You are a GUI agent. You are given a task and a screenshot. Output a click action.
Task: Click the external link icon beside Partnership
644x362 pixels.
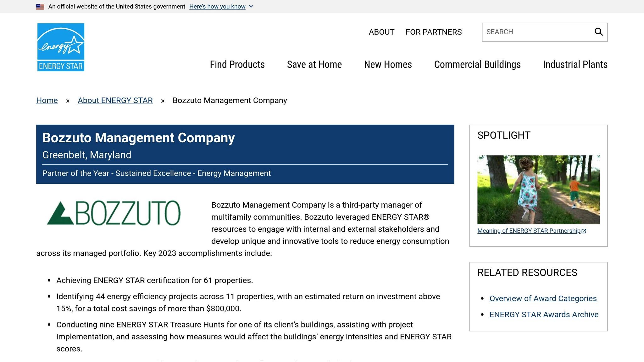[584, 231]
